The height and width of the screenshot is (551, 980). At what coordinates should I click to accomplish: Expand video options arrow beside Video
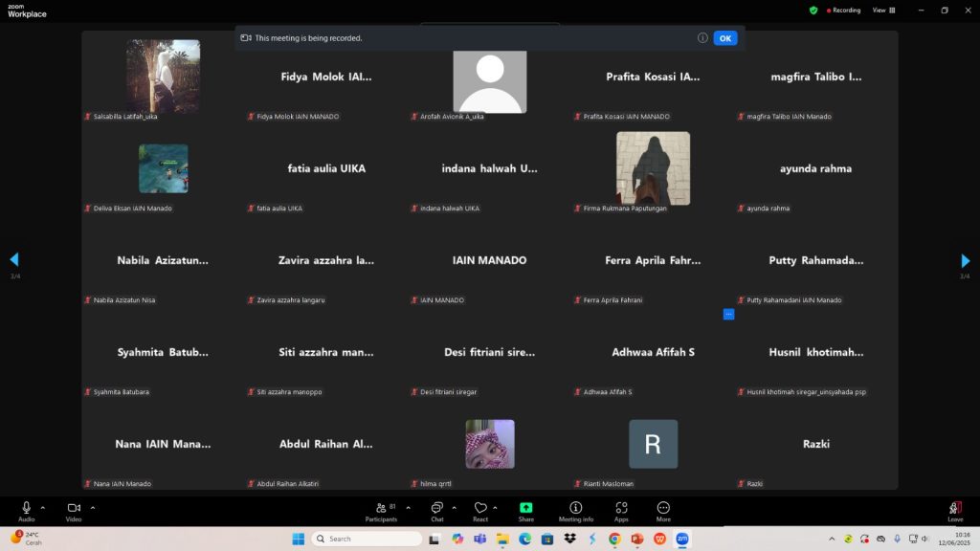(93, 508)
